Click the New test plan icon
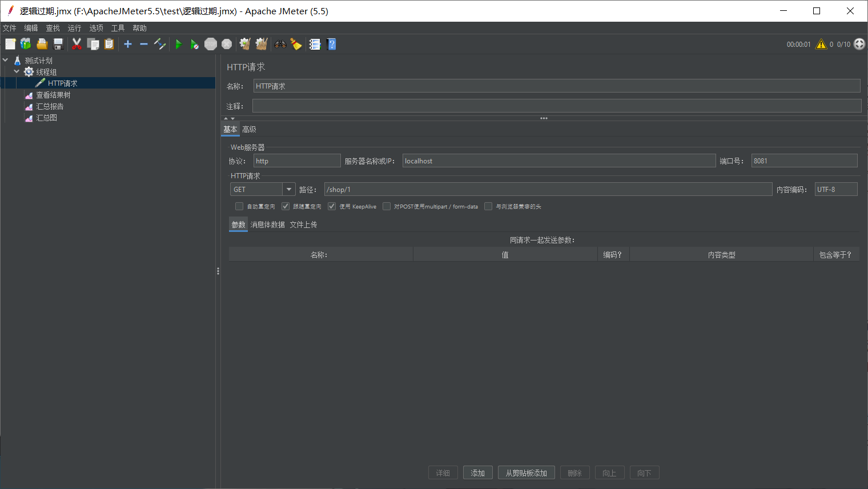The width and height of the screenshot is (868, 489). [x=10, y=44]
